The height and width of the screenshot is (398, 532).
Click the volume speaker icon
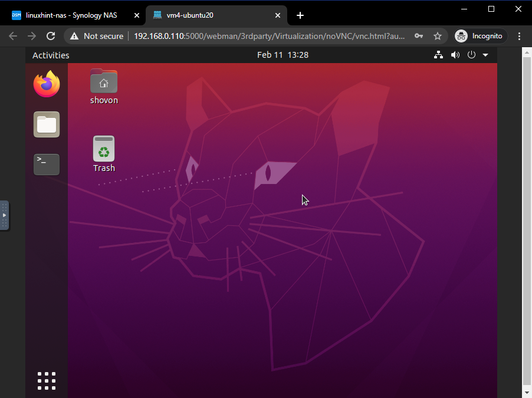coord(455,55)
